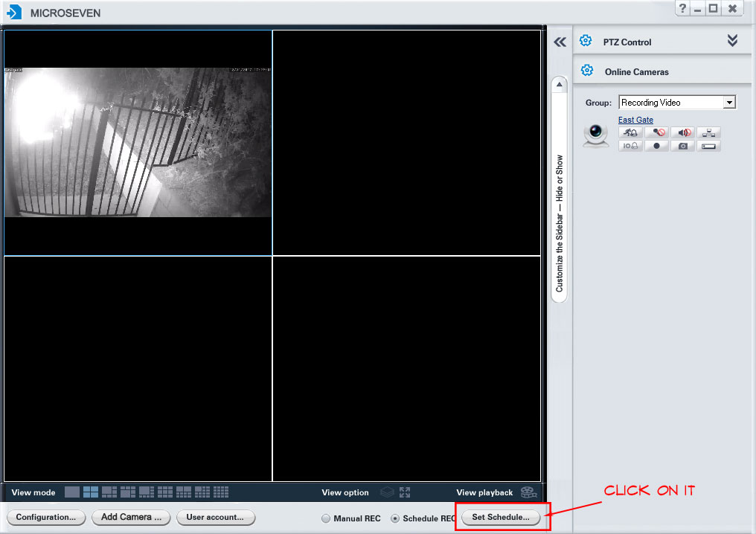Click the microphone disabled icon for East Gate
756x534 pixels.
point(656,132)
